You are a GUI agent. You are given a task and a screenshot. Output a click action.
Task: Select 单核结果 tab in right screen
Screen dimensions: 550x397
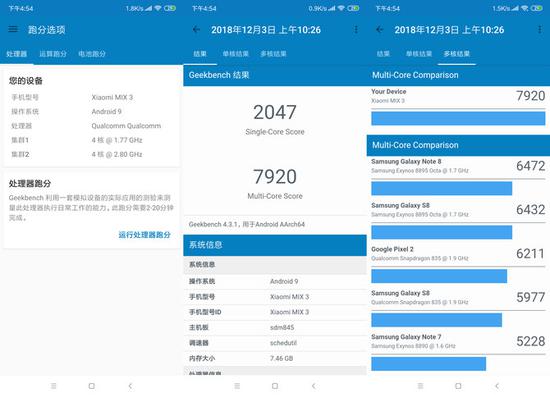click(419, 54)
